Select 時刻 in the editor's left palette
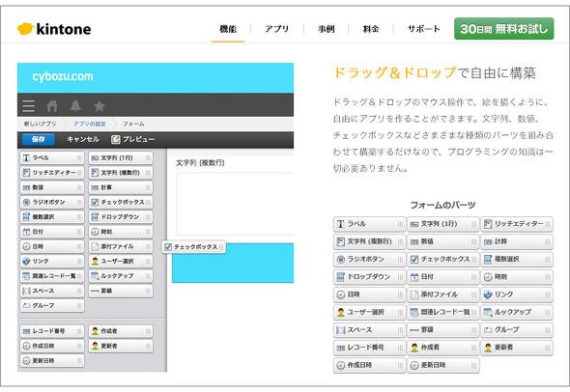Image resolution: width=570 pixels, height=392 pixels. tap(121, 232)
